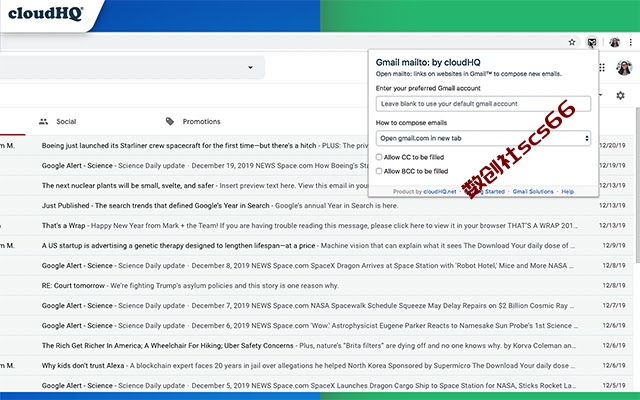Click the 12/9/19 date cell
Image resolution: width=640 pixels, height=400 pixels.
click(x=614, y=246)
